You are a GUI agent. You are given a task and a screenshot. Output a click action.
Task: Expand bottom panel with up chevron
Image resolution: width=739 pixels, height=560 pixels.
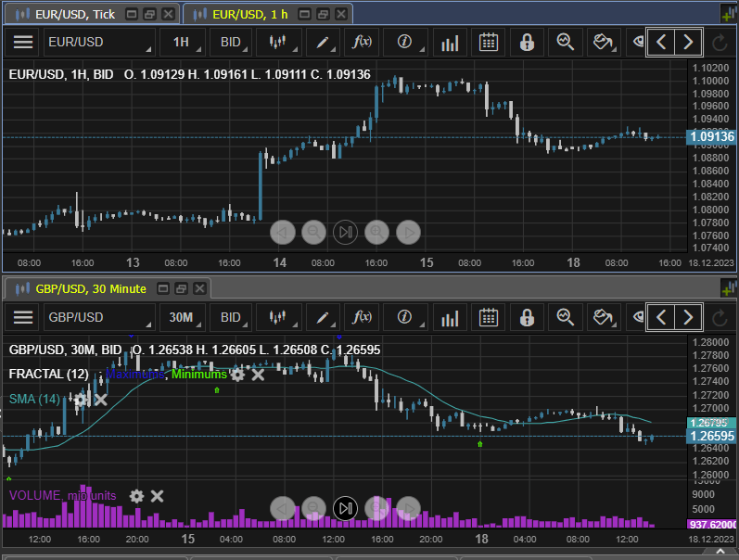coord(720,551)
